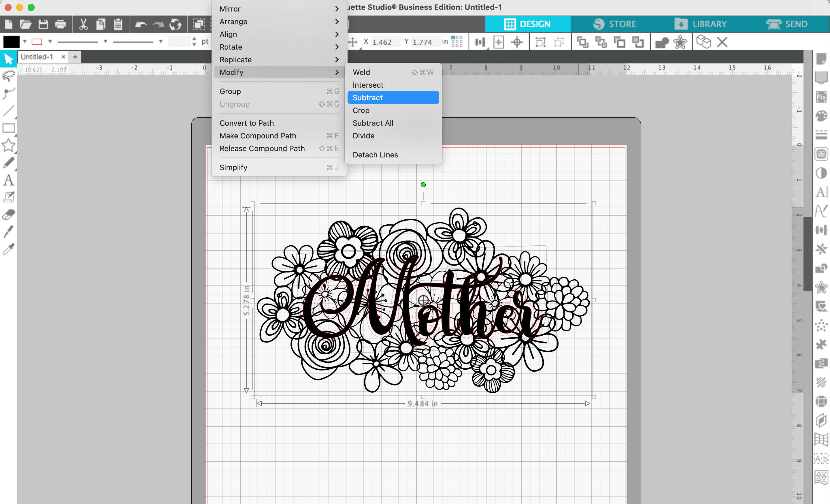
Task: Select the Eraser tool in sidebar
Action: [9, 215]
